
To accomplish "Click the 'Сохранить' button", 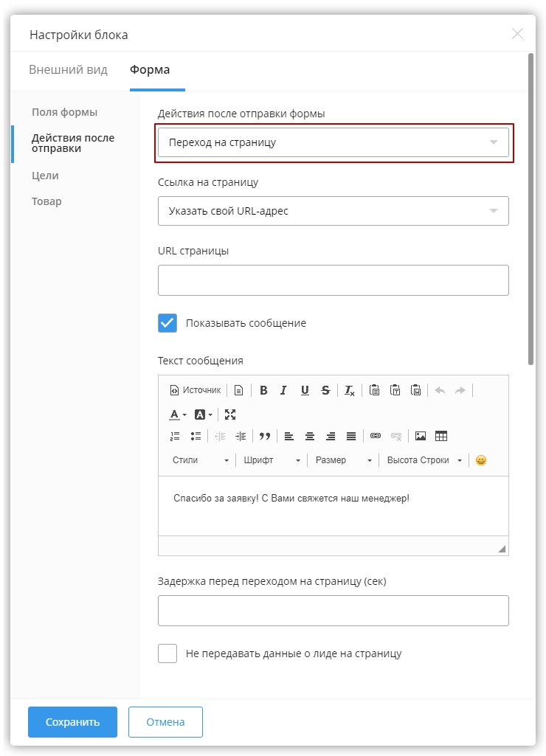I will [72, 722].
